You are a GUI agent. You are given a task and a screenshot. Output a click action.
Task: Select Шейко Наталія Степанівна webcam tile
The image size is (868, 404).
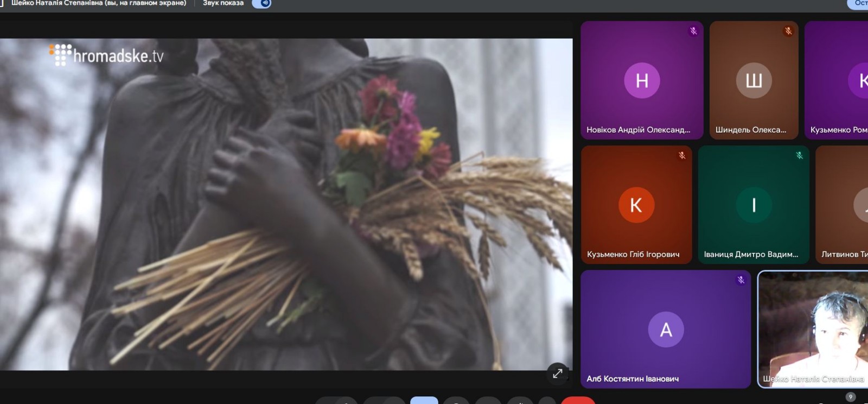[813, 329]
